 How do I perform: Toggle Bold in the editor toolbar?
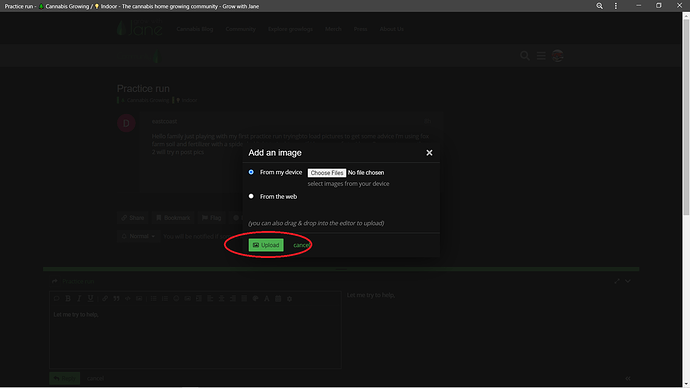[68, 298]
